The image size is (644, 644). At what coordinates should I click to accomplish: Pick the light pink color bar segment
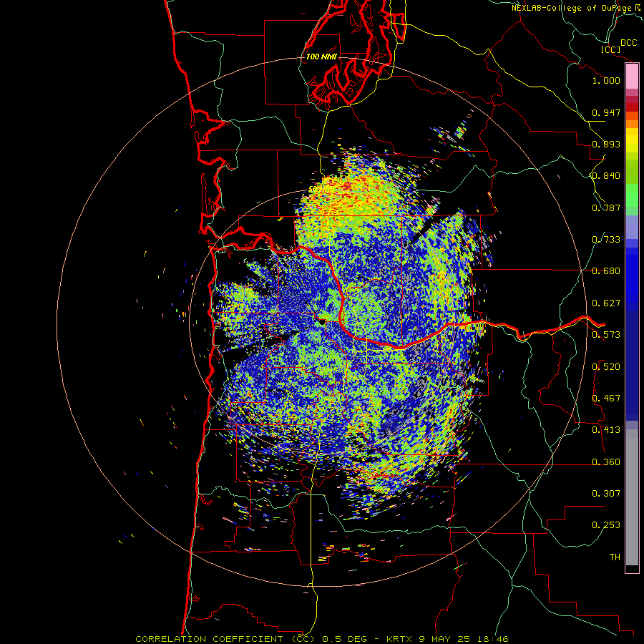(632, 77)
